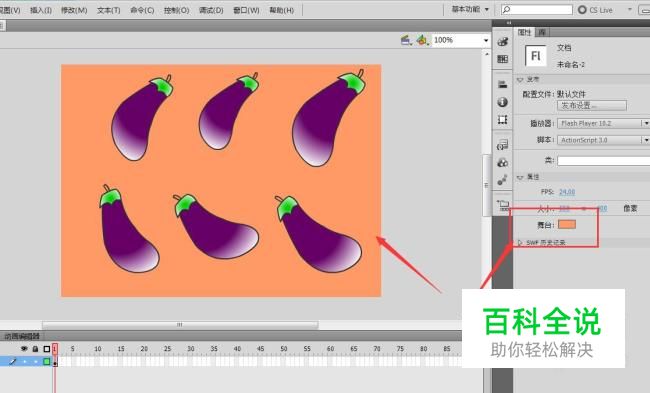Open the Info panel icon
This screenshot has width=650, height=393.
[503, 102]
